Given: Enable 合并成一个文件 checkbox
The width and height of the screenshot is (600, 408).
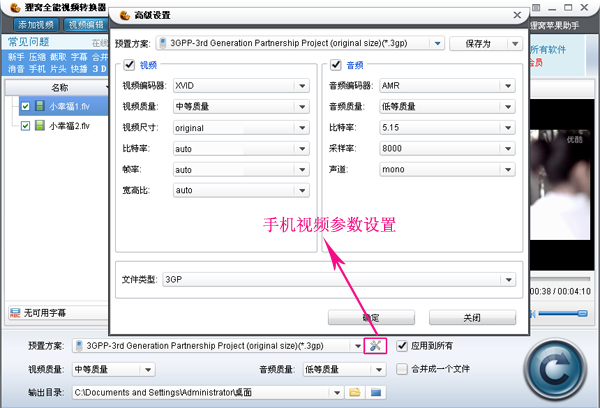Looking at the screenshot, I should click(x=402, y=369).
